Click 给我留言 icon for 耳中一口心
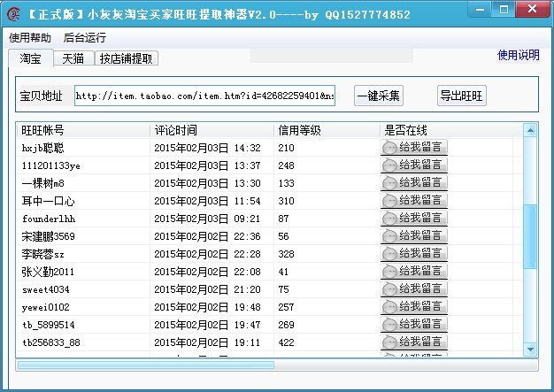This screenshot has width=554, height=392. tap(413, 201)
